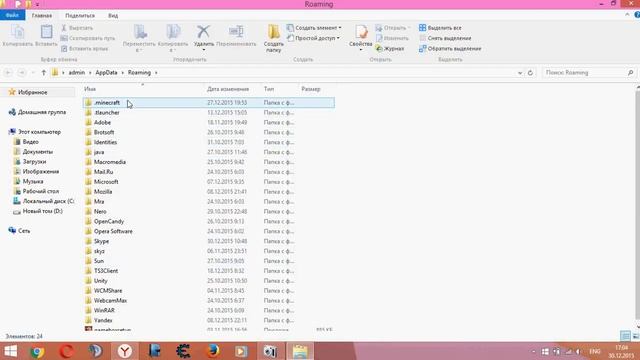640x360 pixels.
Task: Click the search magnifier icon
Action: click(631, 73)
